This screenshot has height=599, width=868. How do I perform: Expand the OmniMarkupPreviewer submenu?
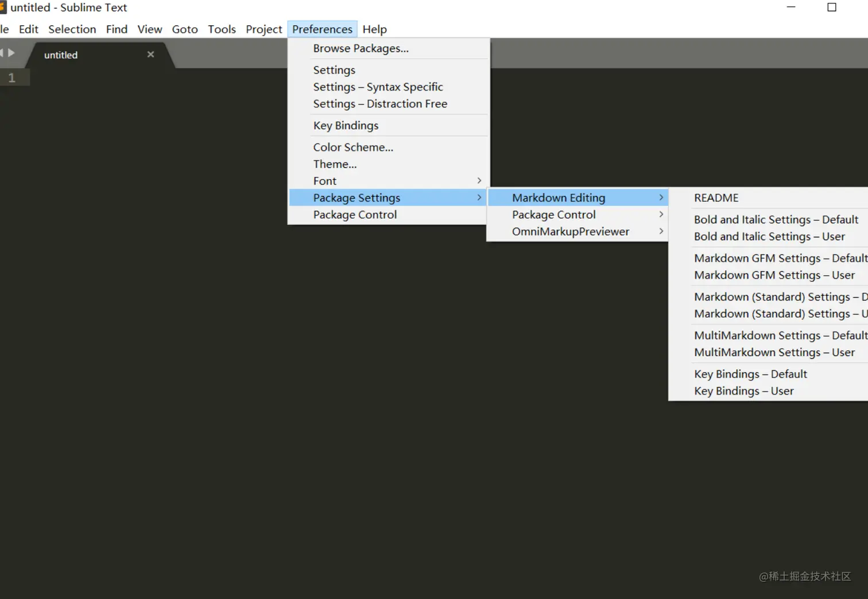pyautogui.click(x=570, y=231)
